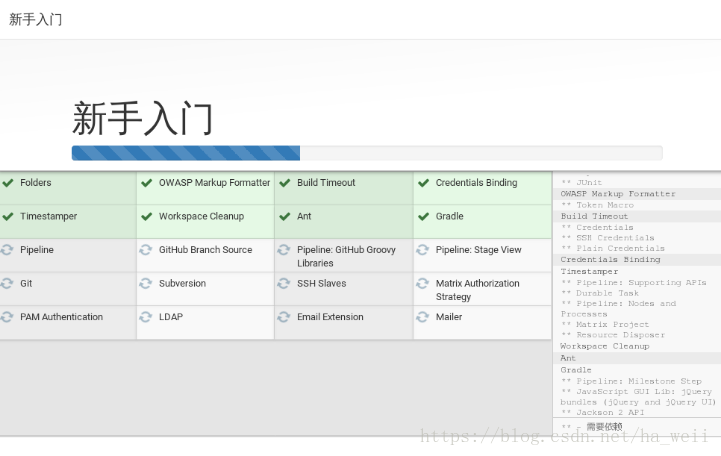Click the sync icon next to Pipeline: Stage View
The width and height of the screenshot is (721, 456).
point(423,250)
